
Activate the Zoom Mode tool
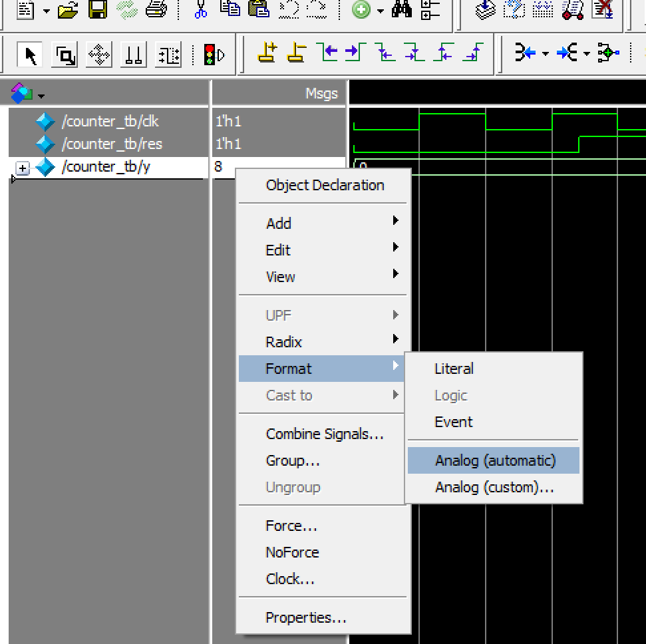(65, 55)
